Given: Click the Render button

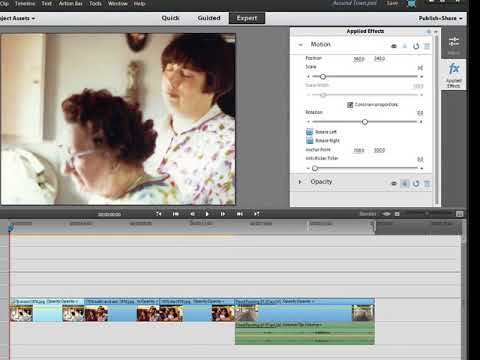Looking at the screenshot, I should [x=368, y=214].
